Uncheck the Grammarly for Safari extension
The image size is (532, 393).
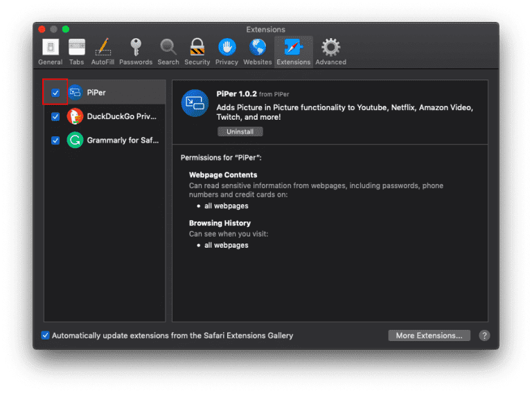[x=55, y=140]
